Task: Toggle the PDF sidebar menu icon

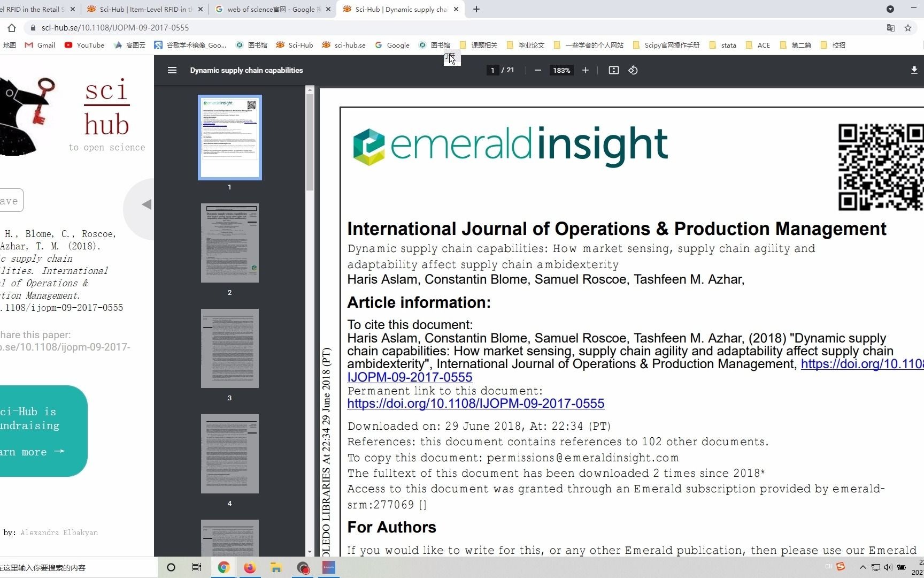Action: (172, 70)
